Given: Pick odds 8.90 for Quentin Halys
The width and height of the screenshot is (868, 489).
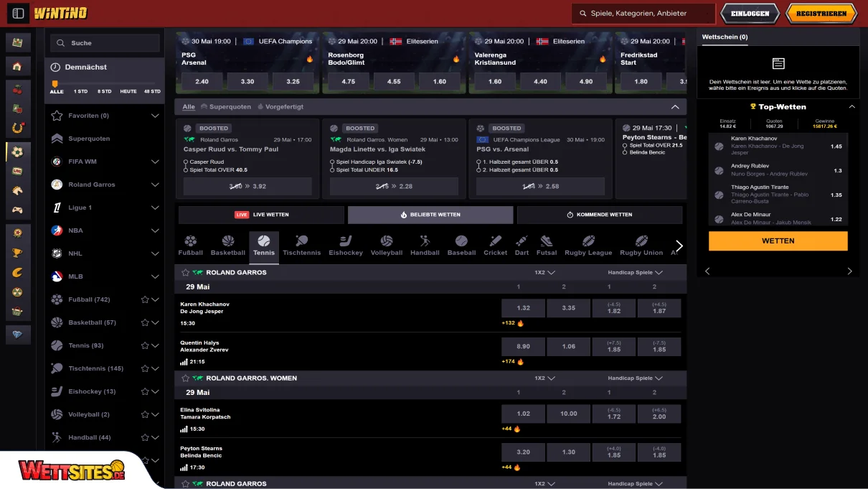Looking at the screenshot, I should 524,347.
